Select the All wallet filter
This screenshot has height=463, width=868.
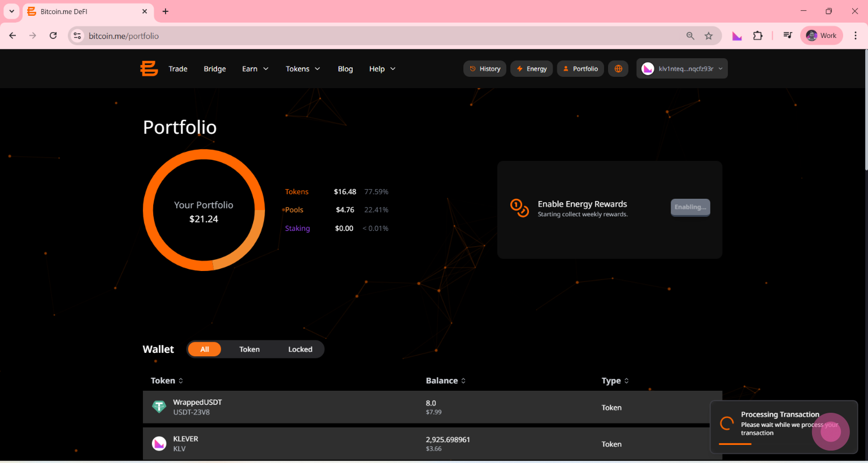[205, 350]
